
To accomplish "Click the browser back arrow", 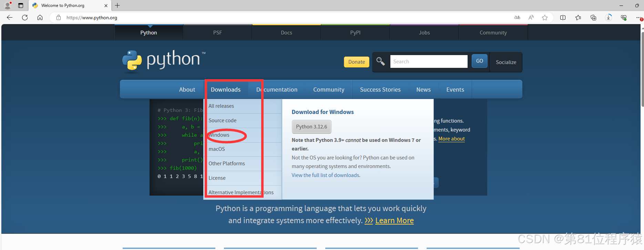I will point(10,18).
